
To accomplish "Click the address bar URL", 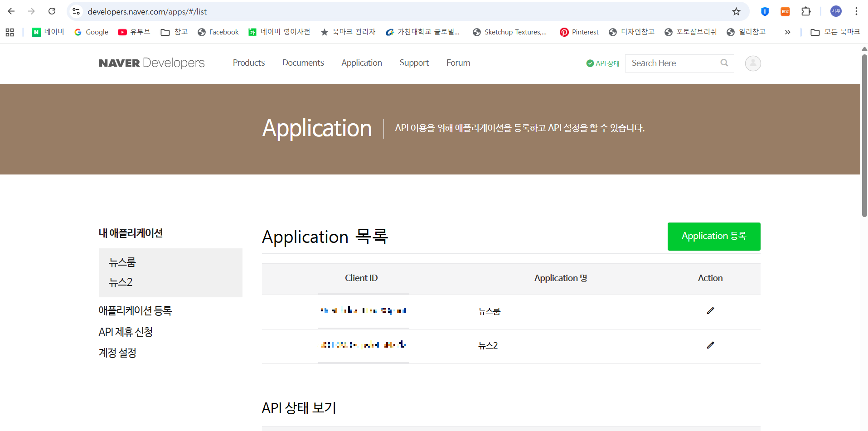I will [x=147, y=12].
